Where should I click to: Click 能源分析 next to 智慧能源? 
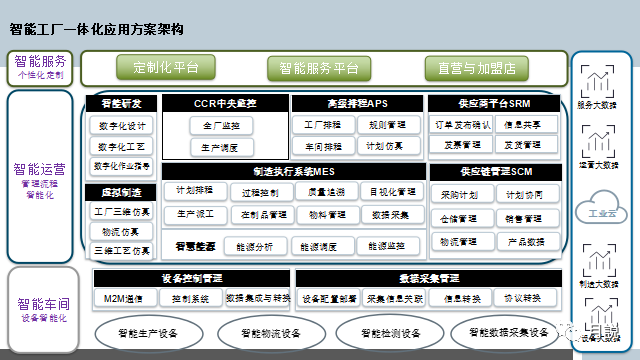(x=255, y=247)
